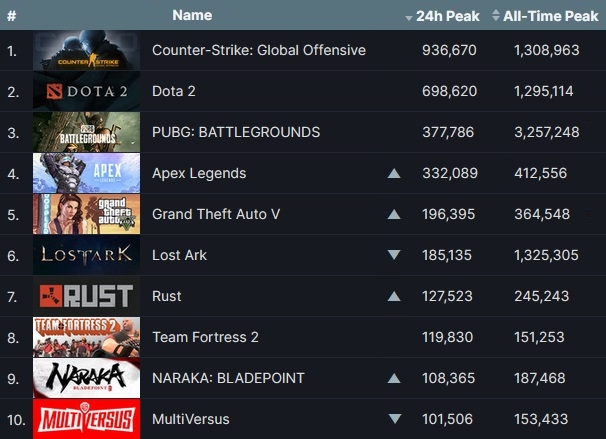Click the up arrow beside Apex Legends
Image resolution: width=606 pixels, height=439 pixels.
[x=394, y=173]
